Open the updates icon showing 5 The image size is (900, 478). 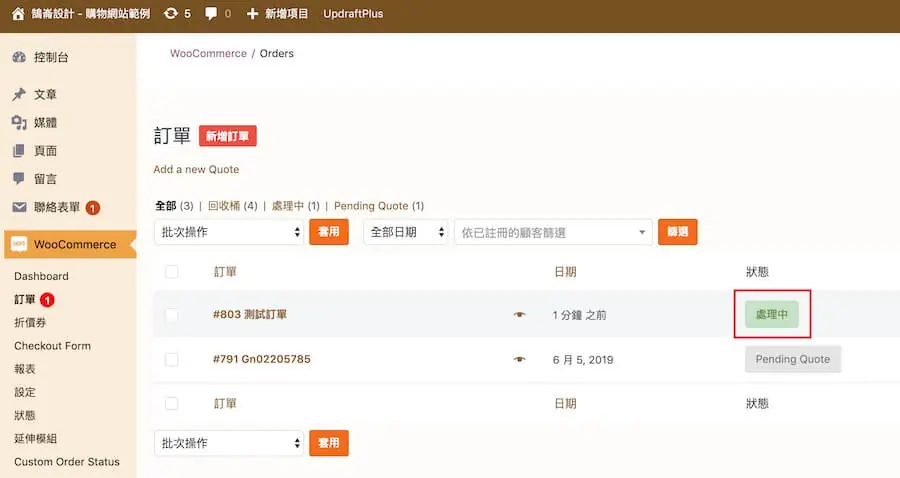click(x=170, y=13)
